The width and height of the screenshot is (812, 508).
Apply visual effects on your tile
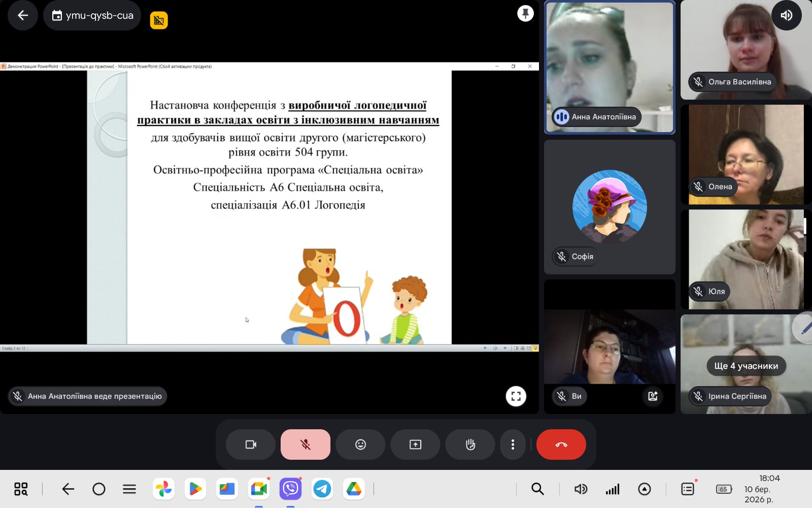coord(653,396)
